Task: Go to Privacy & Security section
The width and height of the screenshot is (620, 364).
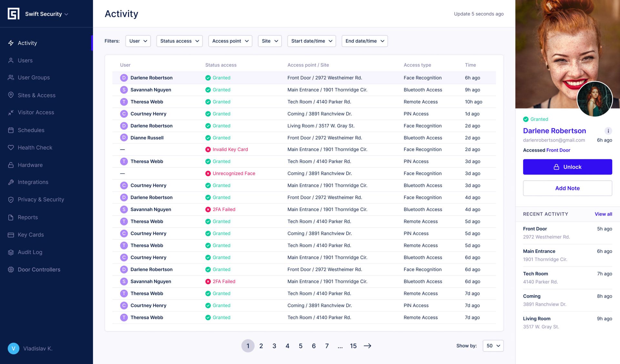Action: tap(41, 199)
